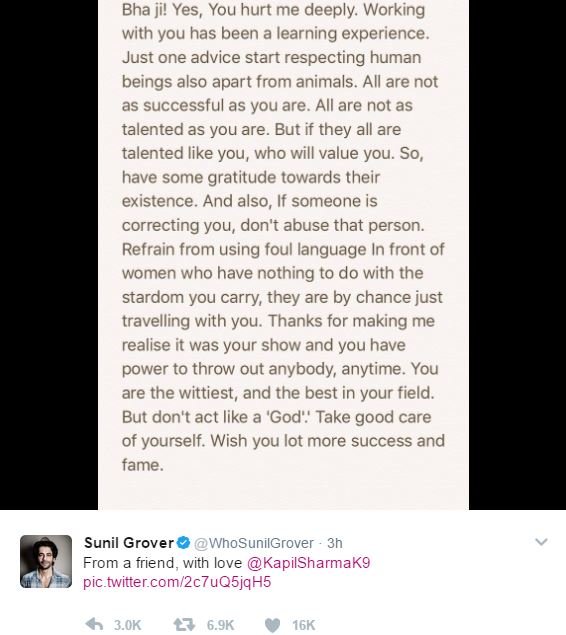Open the attached letter image
The image size is (566, 635).
(x=283, y=255)
